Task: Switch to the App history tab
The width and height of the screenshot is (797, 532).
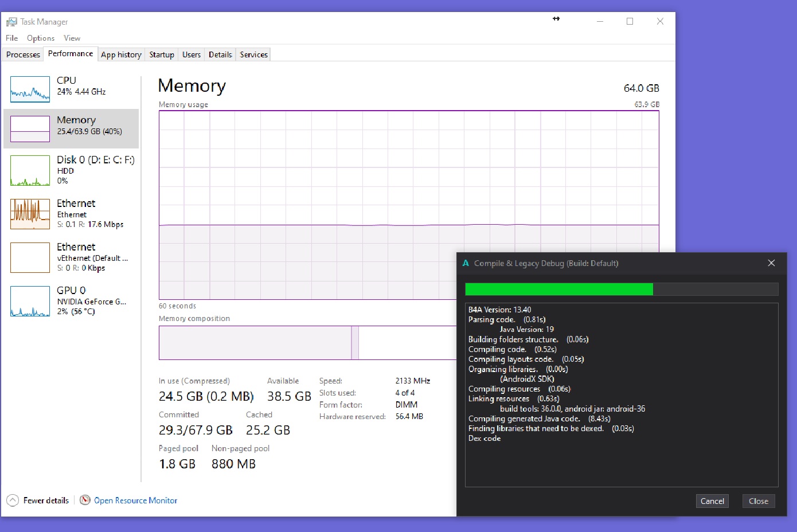Action: [x=121, y=54]
